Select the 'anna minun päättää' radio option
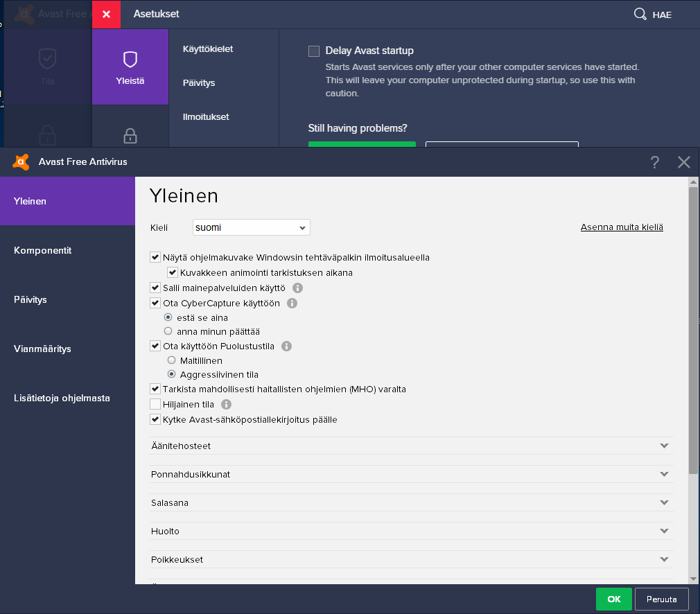Viewport: 700px width, 614px height. 168,331
